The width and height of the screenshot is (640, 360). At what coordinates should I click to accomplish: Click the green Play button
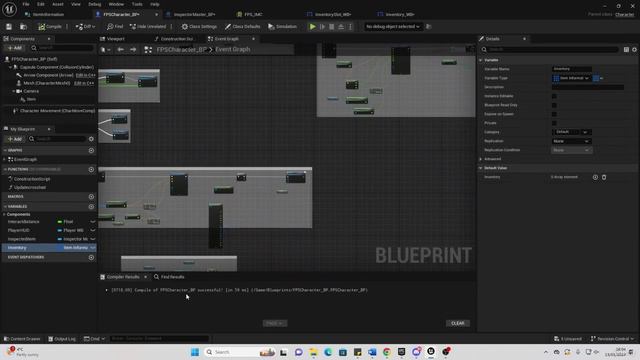pyautogui.click(x=313, y=27)
